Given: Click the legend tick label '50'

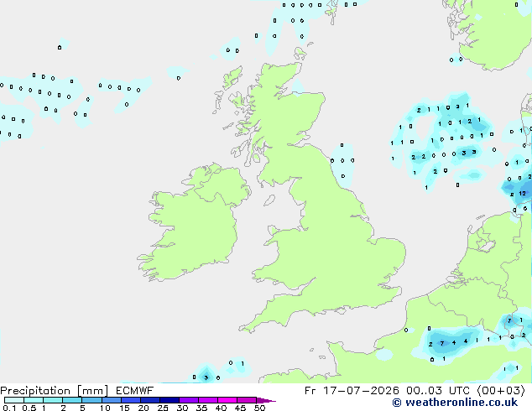Looking at the screenshot, I should [259, 408].
